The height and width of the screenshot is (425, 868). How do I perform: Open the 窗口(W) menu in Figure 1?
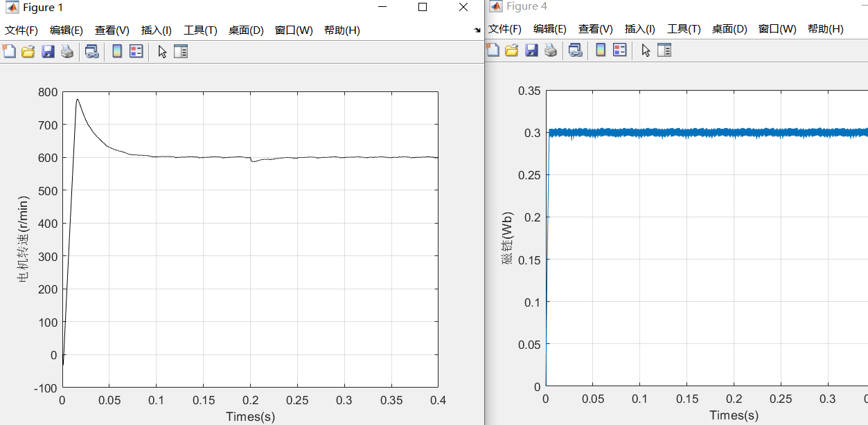292,30
